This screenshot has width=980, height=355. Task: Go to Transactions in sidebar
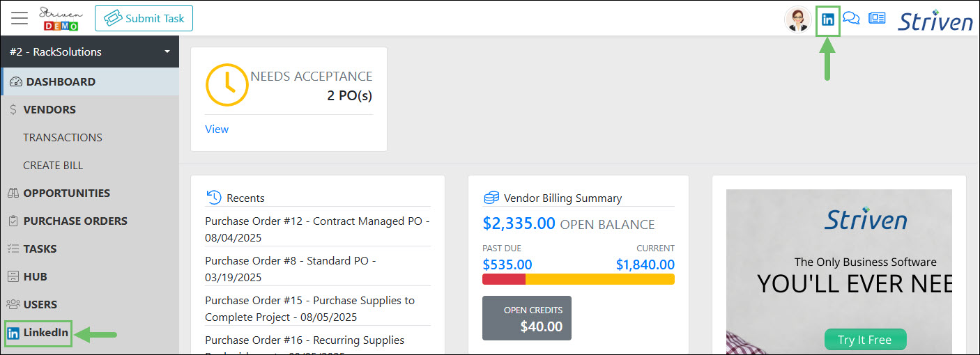[x=63, y=137]
